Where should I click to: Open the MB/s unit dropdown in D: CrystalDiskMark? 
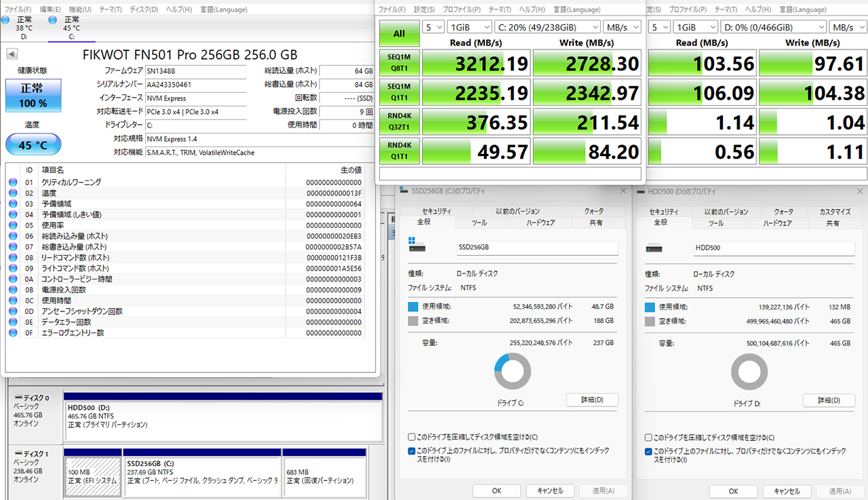point(849,27)
